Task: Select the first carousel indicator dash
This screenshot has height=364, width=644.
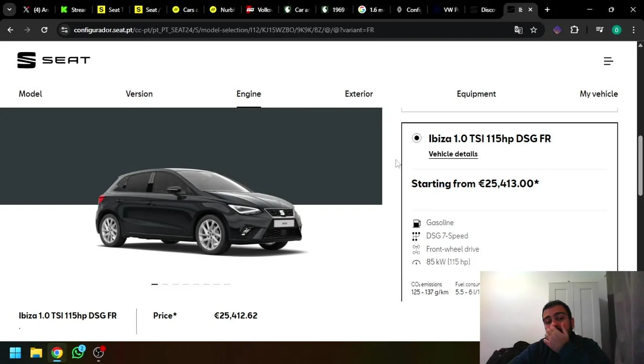Action: pyautogui.click(x=155, y=284)
